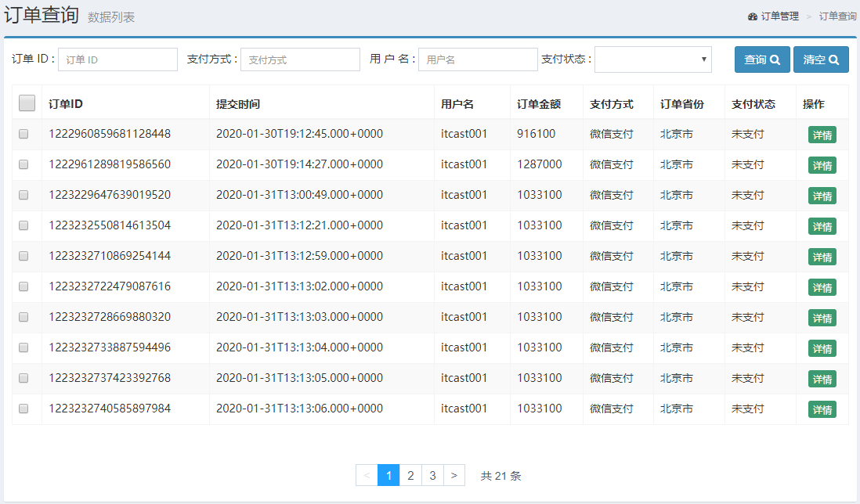Image resolution: width=860 pixels, height=504 pixels.
Task: Select the checkbox for order 1223229647639019520
Action: click(23, 195)
